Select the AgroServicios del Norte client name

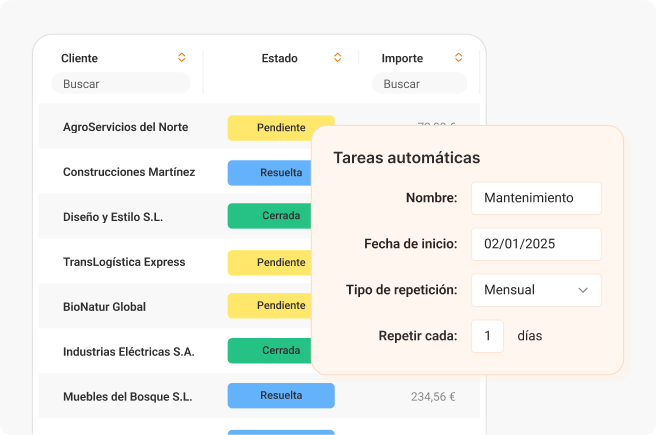click(125, 127)
